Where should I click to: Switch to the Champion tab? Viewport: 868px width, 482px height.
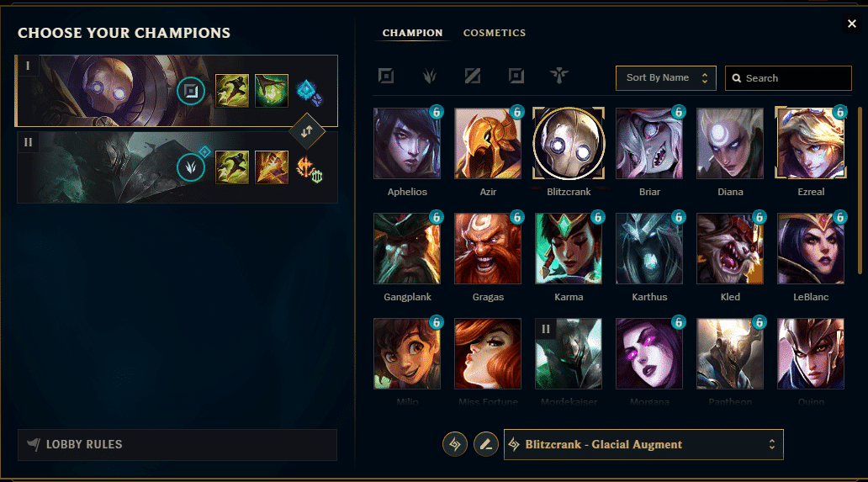[x=412, y=33]
